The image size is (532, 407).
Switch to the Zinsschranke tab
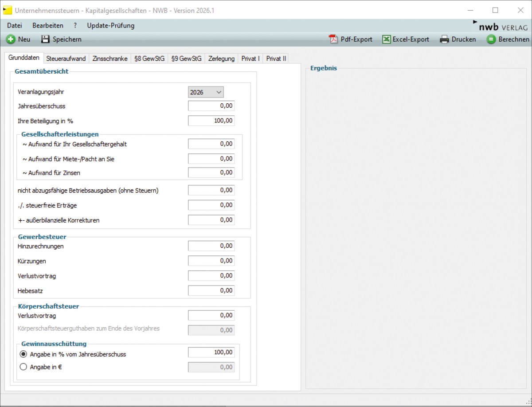point(110,59)
